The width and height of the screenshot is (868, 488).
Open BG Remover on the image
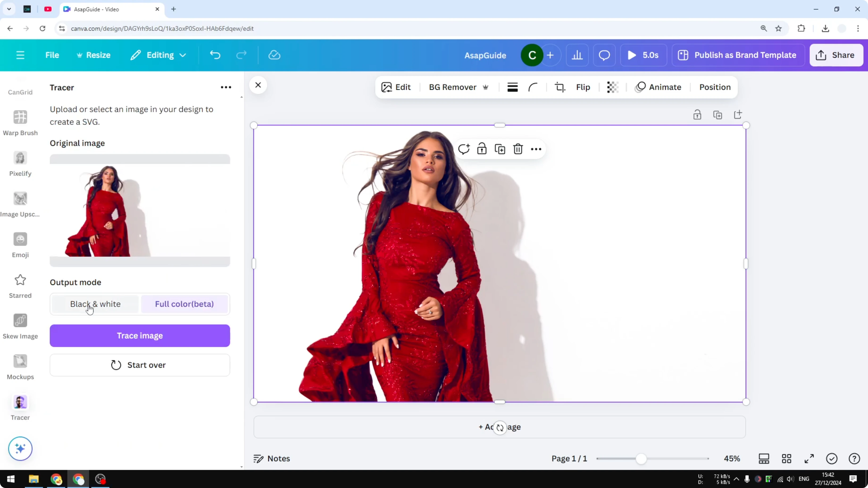453,87
